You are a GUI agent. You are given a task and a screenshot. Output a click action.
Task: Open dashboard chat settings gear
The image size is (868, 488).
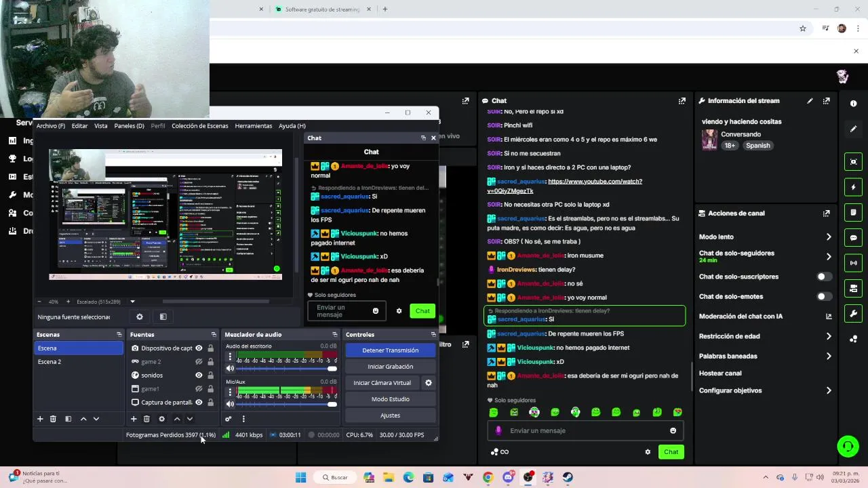tap(648, 452)
